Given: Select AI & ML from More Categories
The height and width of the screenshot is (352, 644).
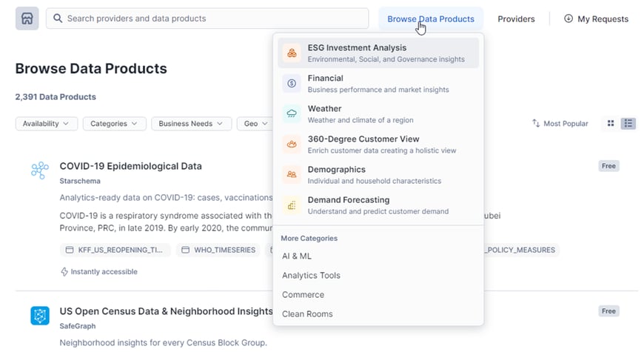Looking at the screenshot, I should 297,256.
